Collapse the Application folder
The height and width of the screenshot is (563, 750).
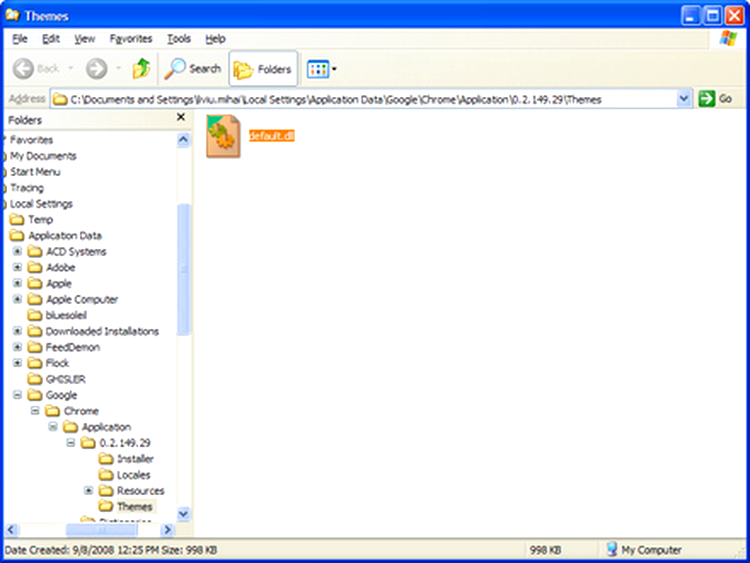(x=53, y=427)
